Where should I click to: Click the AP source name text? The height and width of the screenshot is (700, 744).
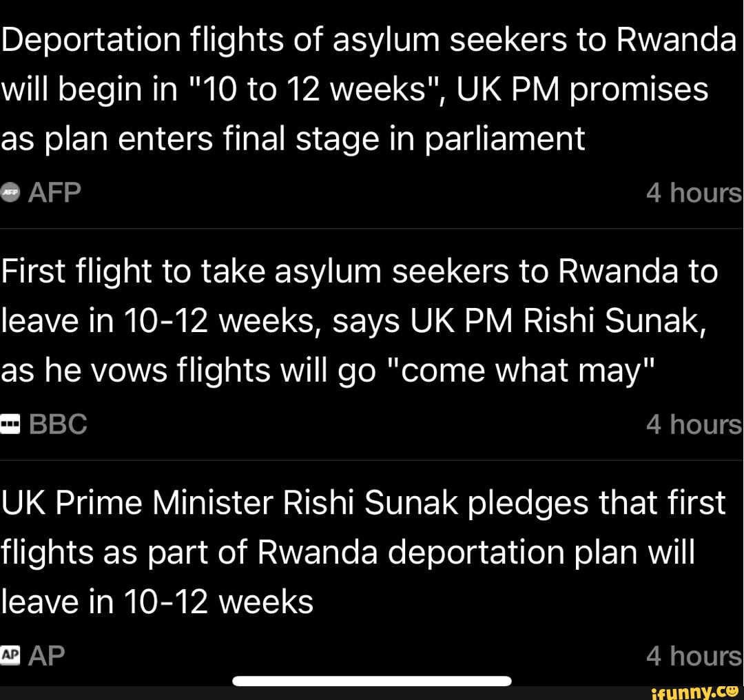tap(47, 656)
